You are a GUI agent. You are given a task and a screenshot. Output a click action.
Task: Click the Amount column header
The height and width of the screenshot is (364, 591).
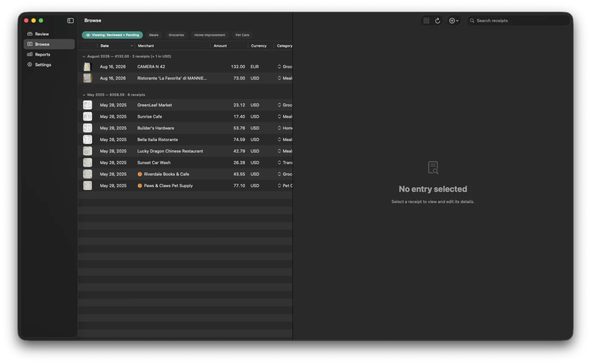pos(229,46)
